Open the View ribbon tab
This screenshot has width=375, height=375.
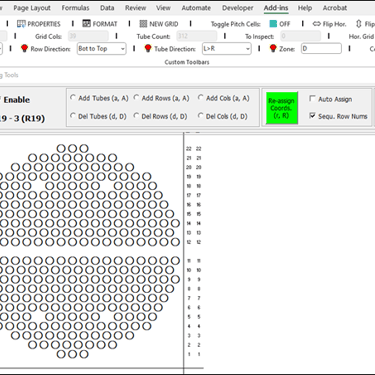click(163, 8)
